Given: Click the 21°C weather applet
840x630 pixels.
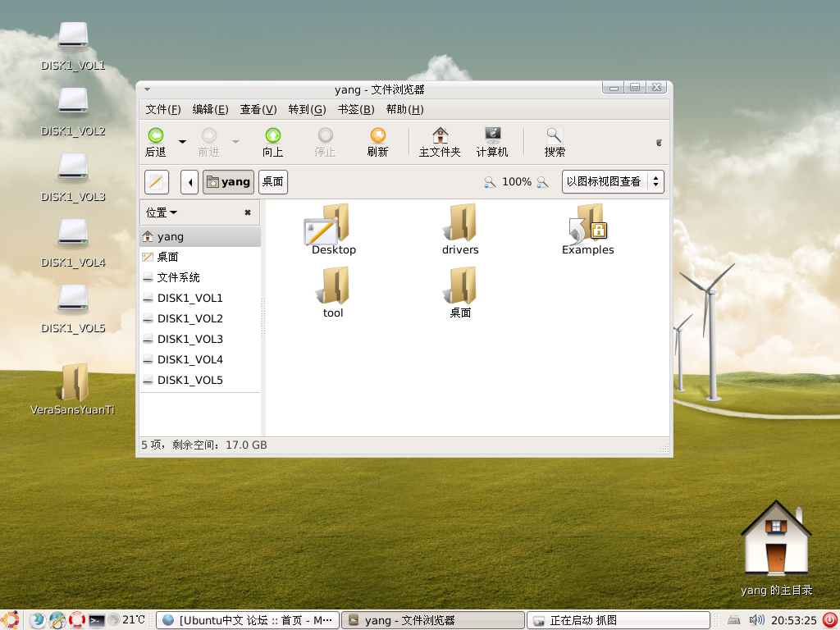Looking at the screenshot, I should click(x=126, y=620).
